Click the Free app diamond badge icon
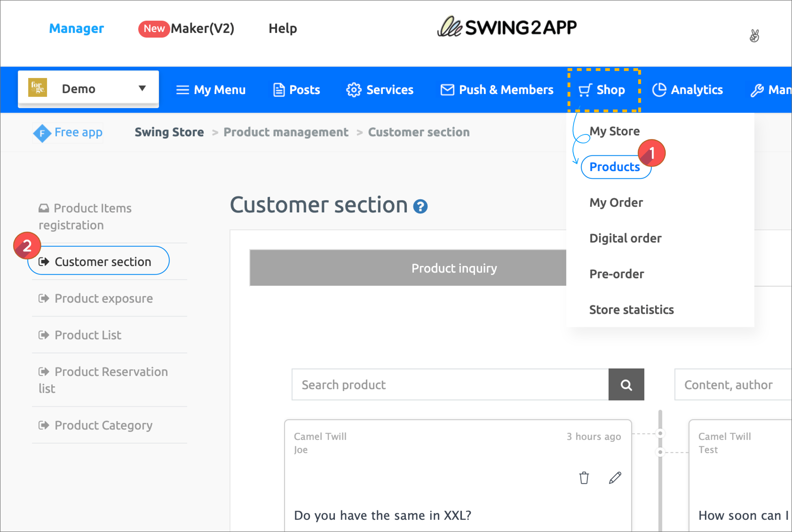Viewport: 792px width, 532px height. click(42, 133)
